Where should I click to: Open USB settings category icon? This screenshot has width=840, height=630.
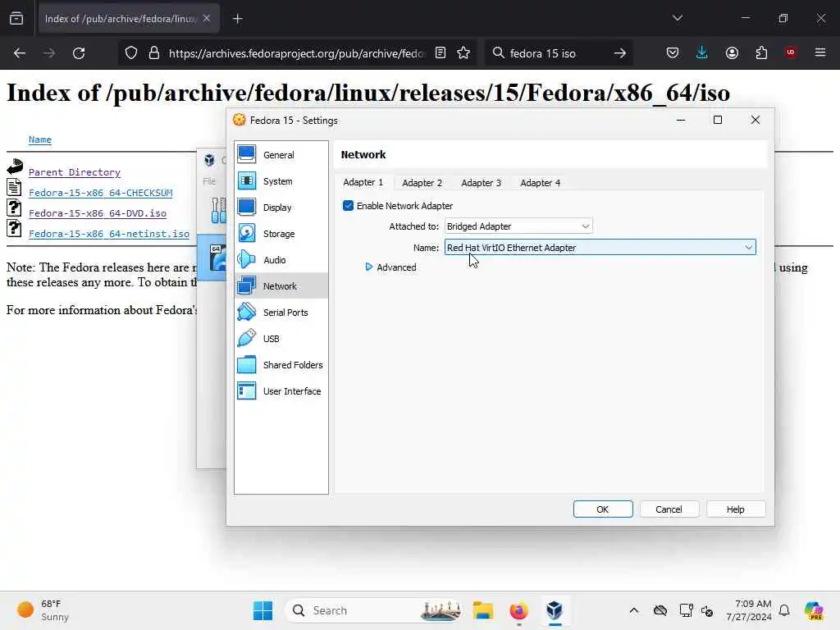246,339
